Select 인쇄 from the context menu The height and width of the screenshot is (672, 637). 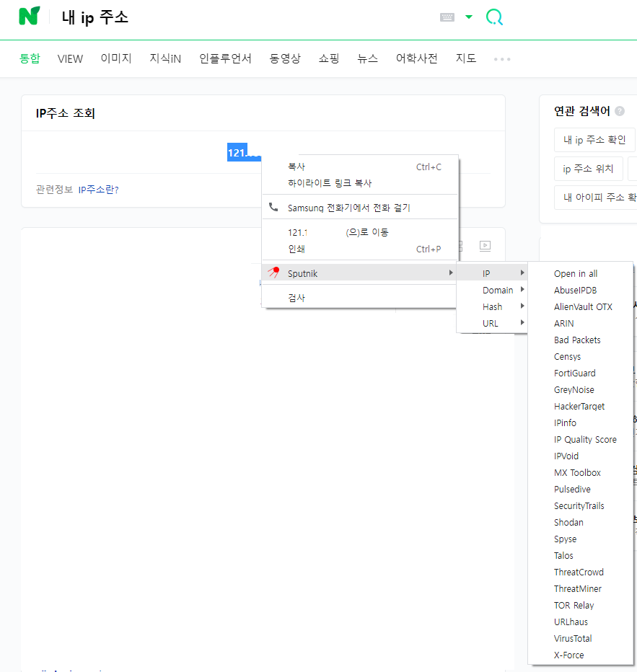point(360,249)
